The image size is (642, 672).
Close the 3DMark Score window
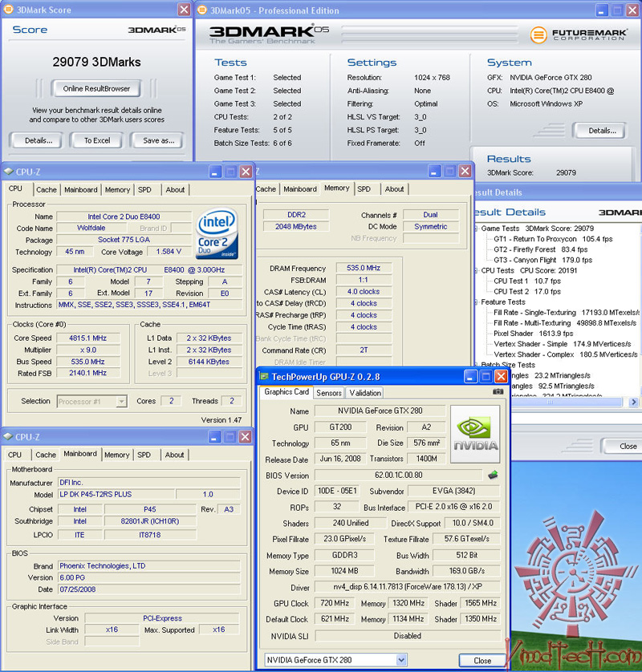(x=184, y=10)
